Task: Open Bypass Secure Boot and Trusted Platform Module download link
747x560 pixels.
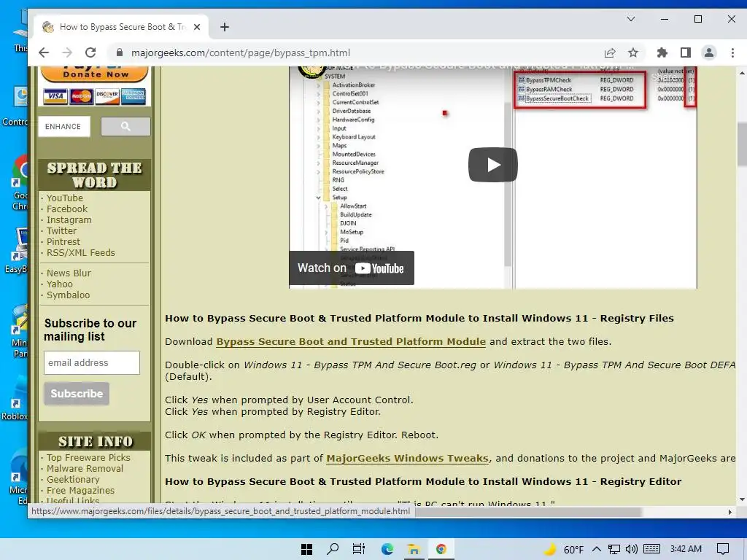Action: click(x=351, y=341)
